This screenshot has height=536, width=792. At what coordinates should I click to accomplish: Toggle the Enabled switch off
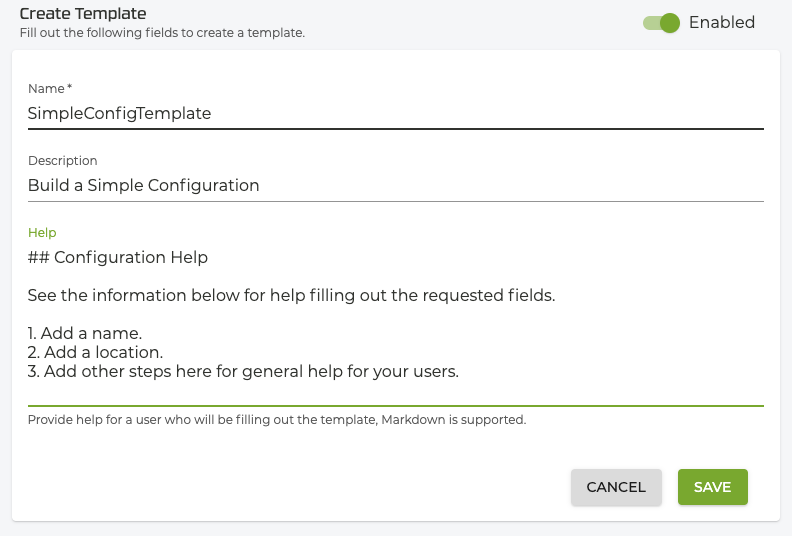coord(662,22)
